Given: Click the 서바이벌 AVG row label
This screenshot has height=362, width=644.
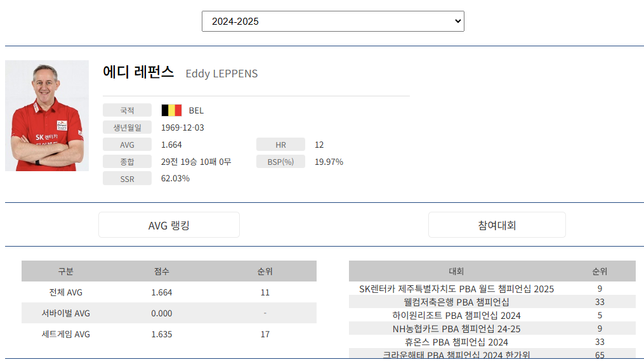Looking at the screenshot, I should pyautogui.click(x=66, y=313).
